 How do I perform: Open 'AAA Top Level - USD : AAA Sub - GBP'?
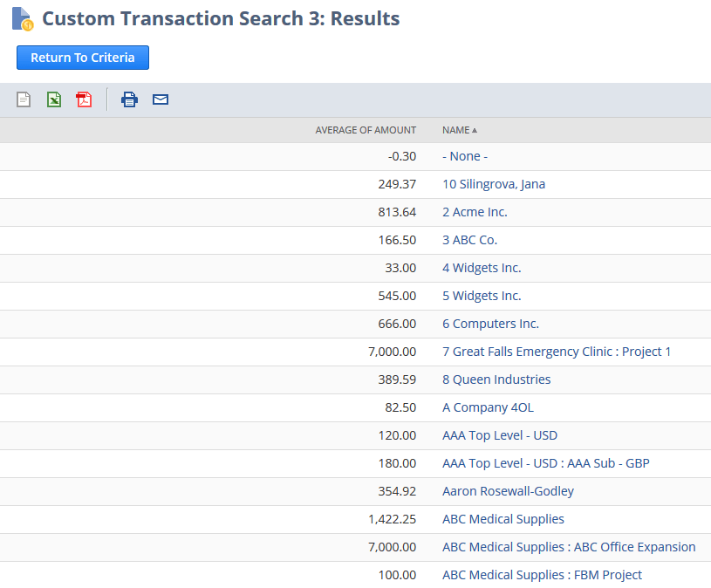pos(546,463)
